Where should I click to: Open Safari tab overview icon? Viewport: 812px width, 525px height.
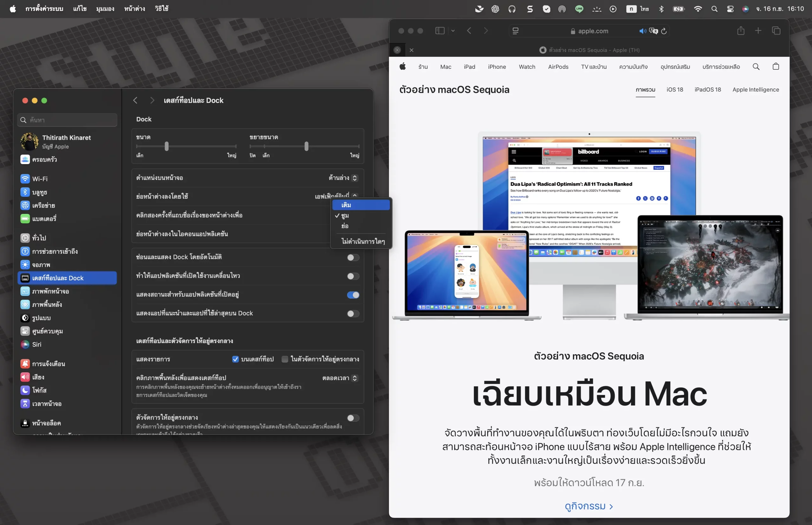(x=776, y=31)
